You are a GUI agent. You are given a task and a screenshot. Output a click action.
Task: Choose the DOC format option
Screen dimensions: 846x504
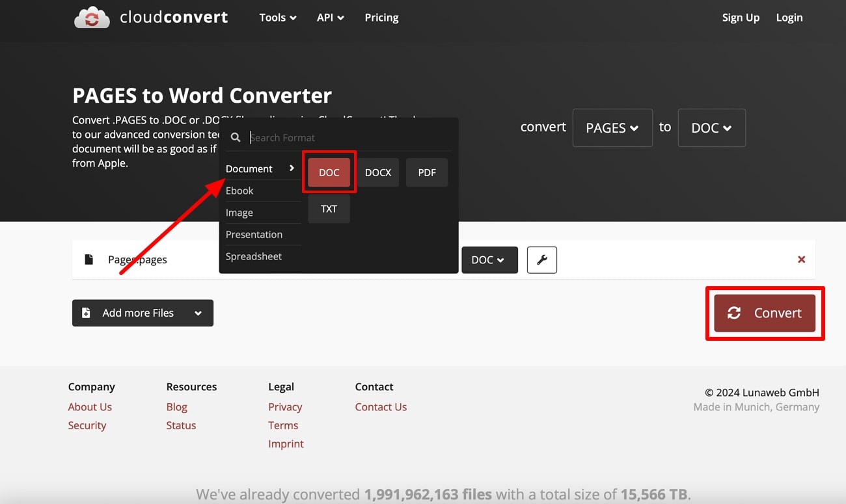click(x=329, y=172)
